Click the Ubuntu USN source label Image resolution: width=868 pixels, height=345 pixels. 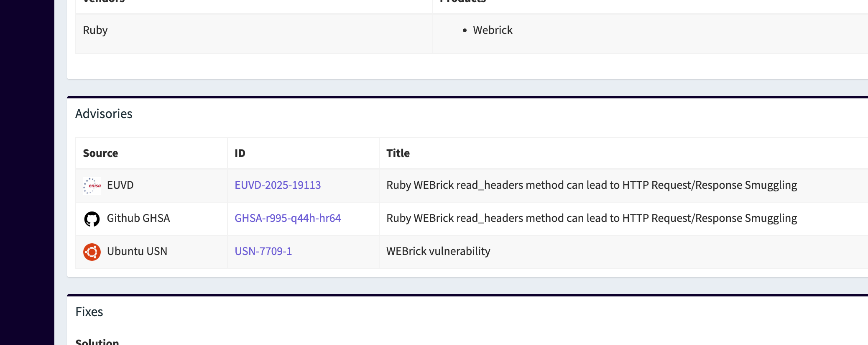coord(137,251)
